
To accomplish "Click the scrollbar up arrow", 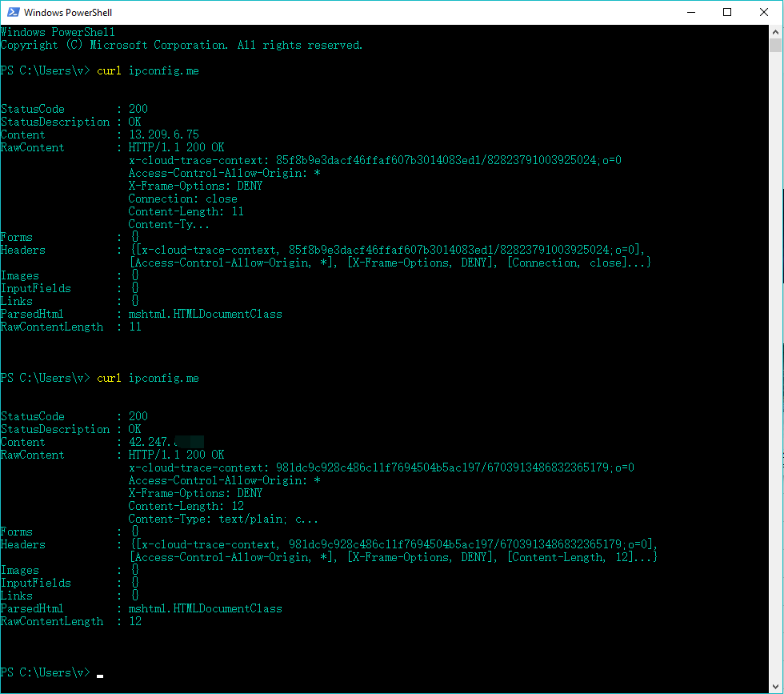I will tap(775, 32).
